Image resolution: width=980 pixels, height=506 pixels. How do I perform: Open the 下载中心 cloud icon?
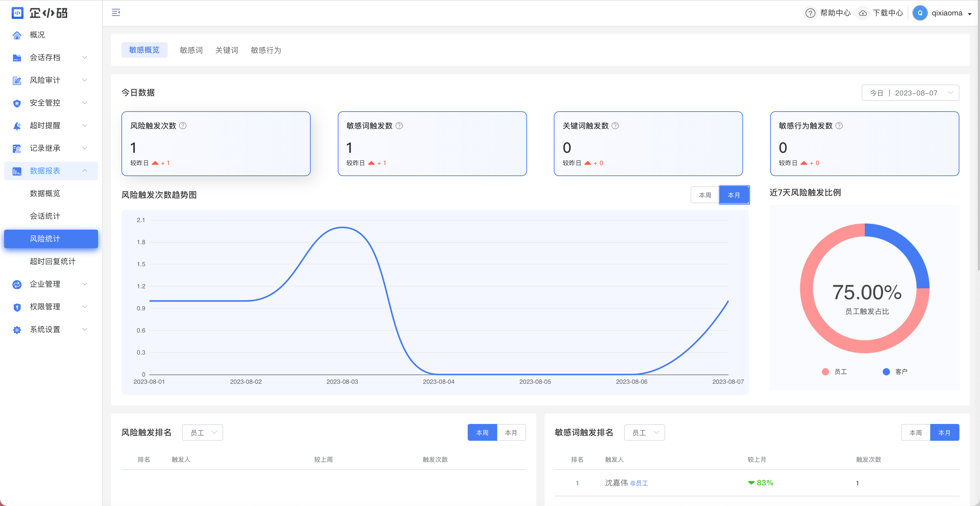pyautogui.click(x=863, y=13)
